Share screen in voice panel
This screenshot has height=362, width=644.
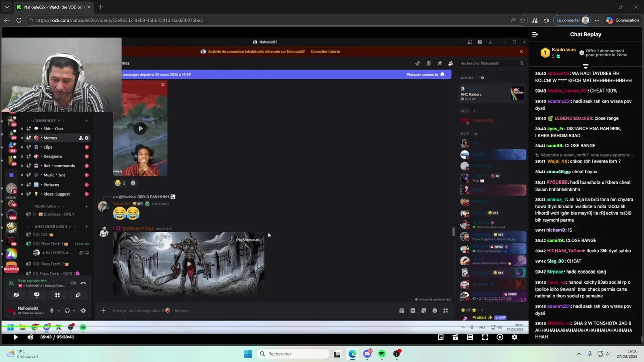pyautogui.click(x=37, y=295)
